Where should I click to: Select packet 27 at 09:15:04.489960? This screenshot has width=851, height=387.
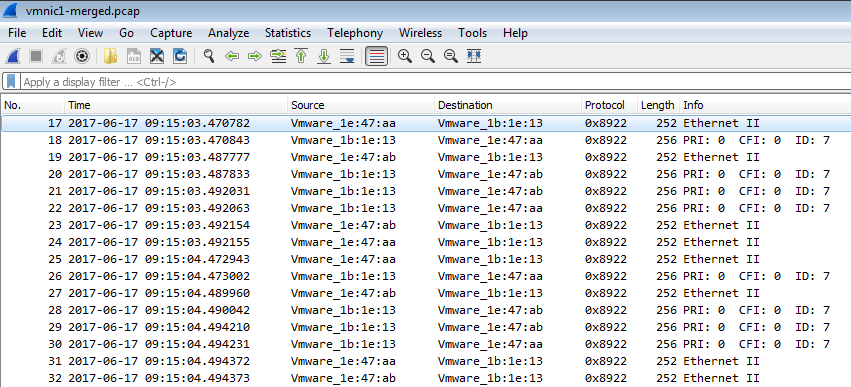tap(426, 293)
